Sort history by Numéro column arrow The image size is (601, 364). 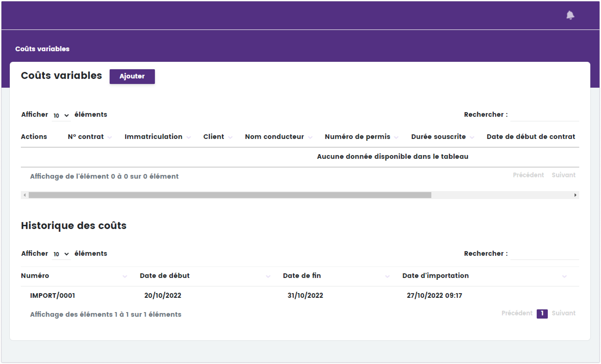coord(125,276)
